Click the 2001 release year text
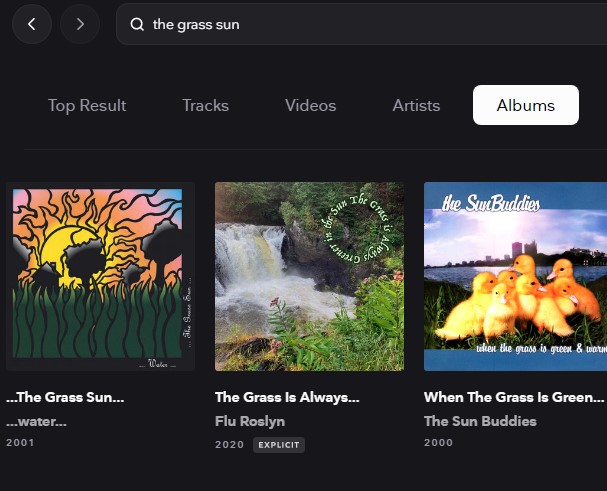The height and width of the screenshot is (491, 607). [20, 443]
